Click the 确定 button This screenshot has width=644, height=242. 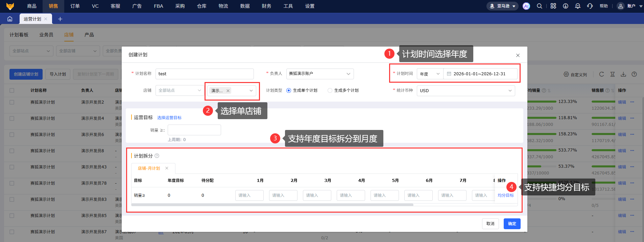tap(512, 224)
